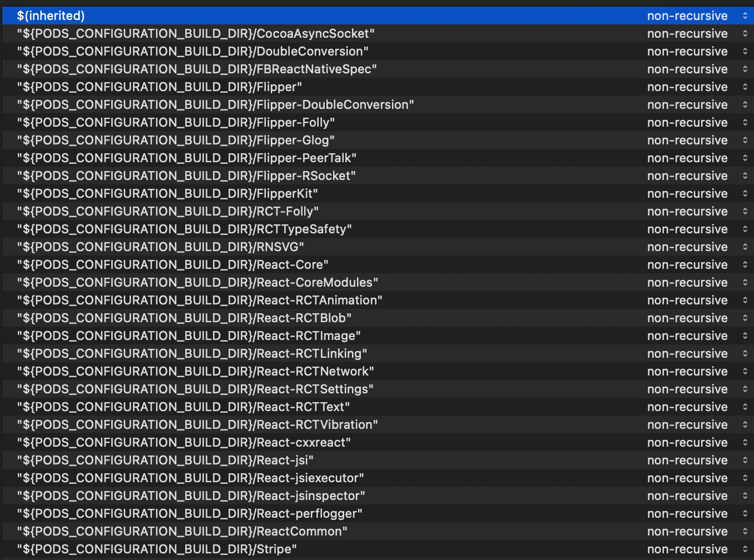
Task: Open recursion popup for Flipper-RSocket row
Action: pyautogui.click(x=698, y=176)
